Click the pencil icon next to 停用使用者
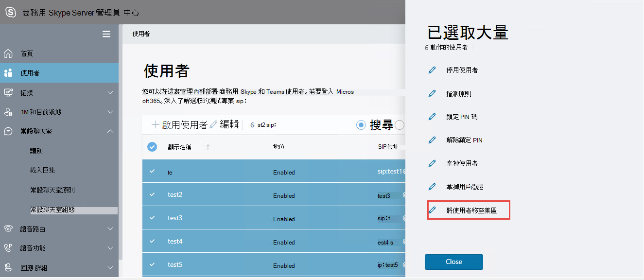Screen dimensions: 644x280 [x=432, y=70]
